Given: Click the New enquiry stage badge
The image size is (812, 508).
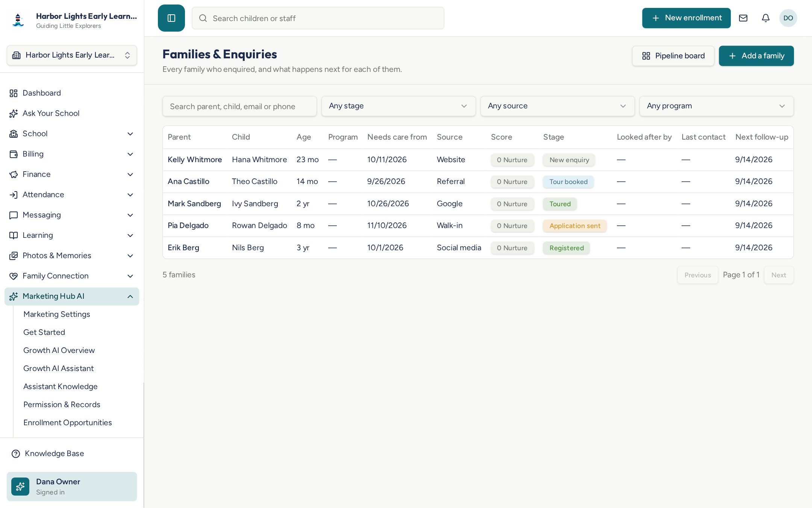Looking at the screenshot, I should click(569, 160).
